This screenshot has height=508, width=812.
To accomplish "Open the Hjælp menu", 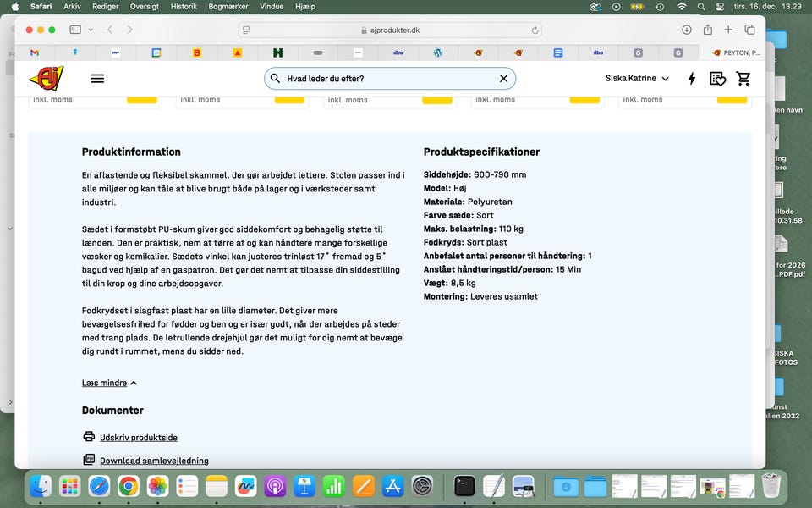I will [305, 6].
